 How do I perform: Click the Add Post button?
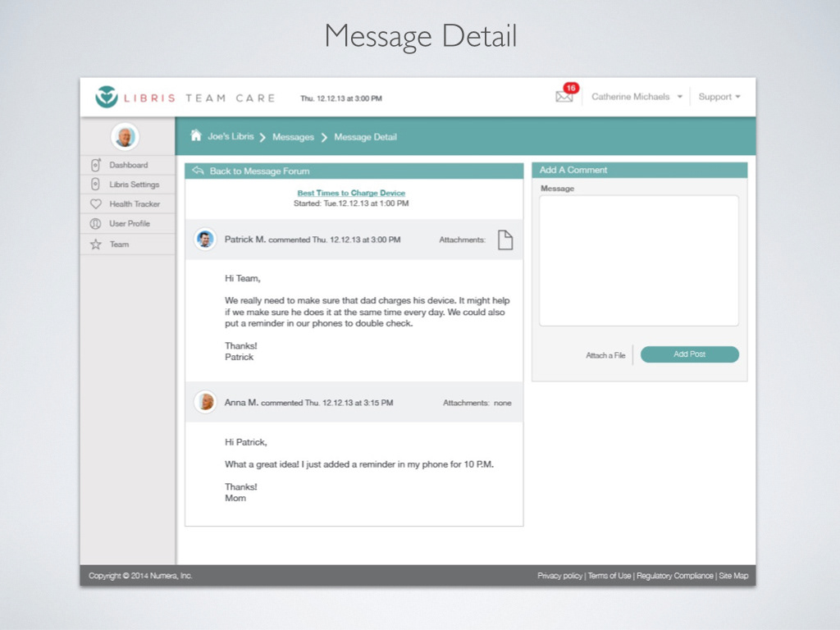[x=689, y=354]
